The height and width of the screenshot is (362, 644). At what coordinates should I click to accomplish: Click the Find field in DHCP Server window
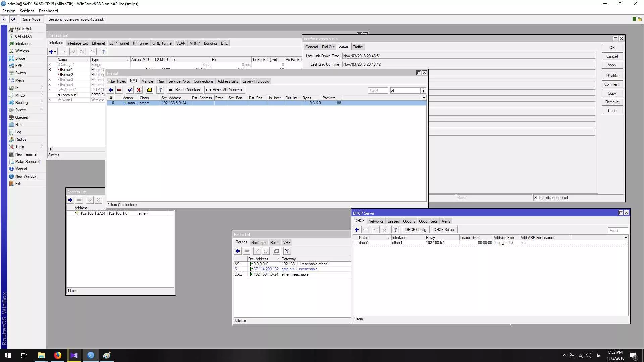pyautogui.click(x=618, y=230)
